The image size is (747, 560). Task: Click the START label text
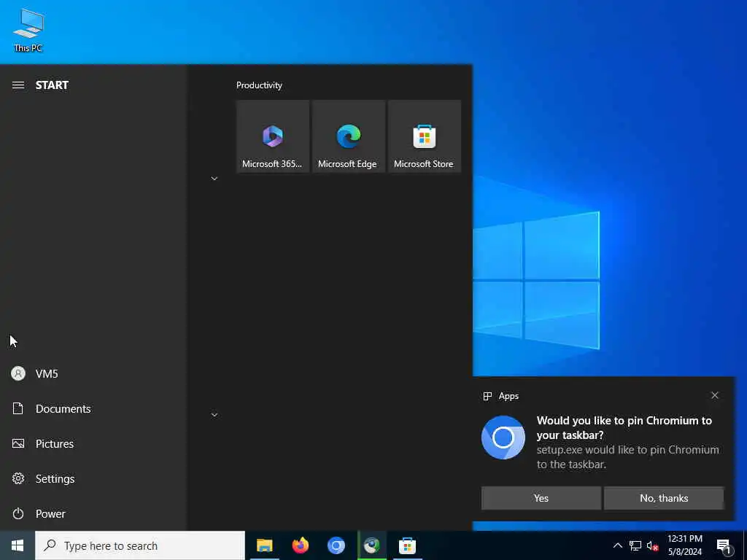click(52, 85)
